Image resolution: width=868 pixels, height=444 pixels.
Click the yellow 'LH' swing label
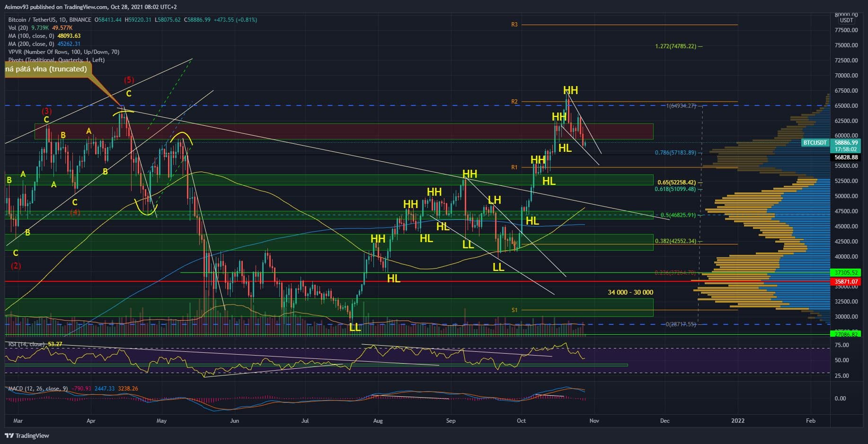pos(495,200)
